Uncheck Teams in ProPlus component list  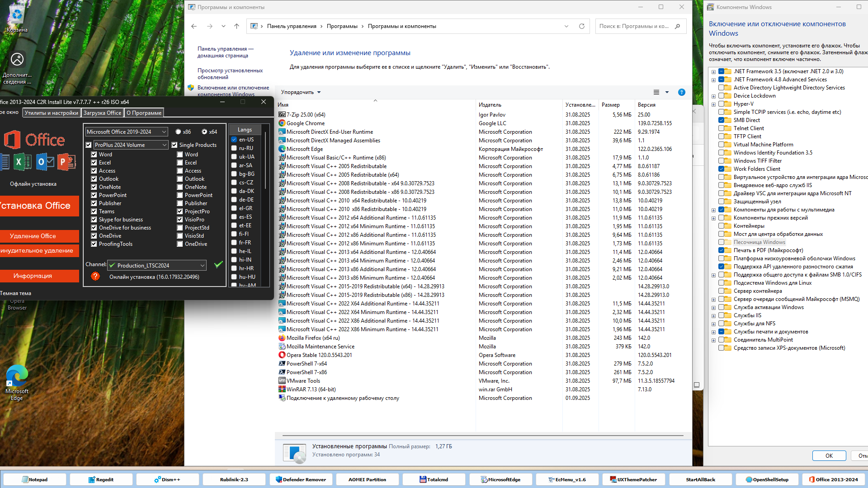(94, 211)
